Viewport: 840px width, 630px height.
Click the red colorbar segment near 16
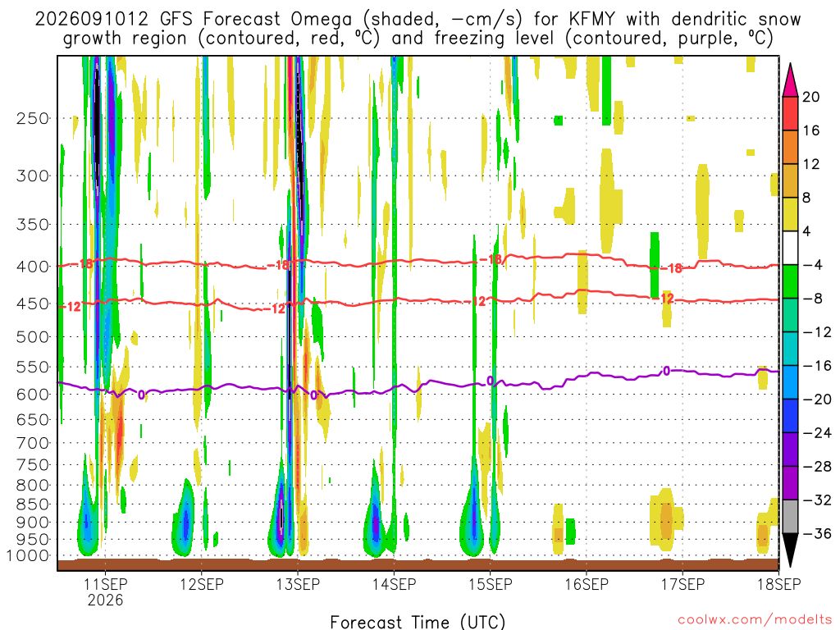(x=790, y=113)
